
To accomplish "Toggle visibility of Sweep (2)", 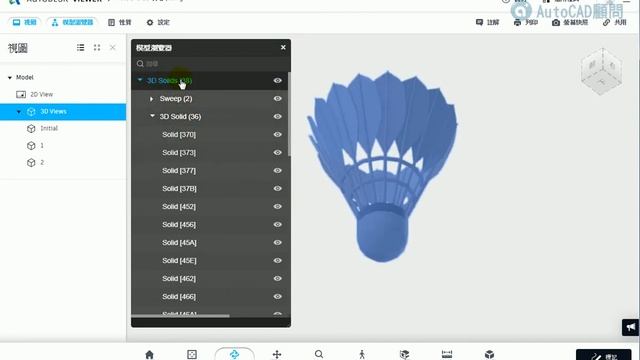I will pyautogui.click(x=278, y=98).
